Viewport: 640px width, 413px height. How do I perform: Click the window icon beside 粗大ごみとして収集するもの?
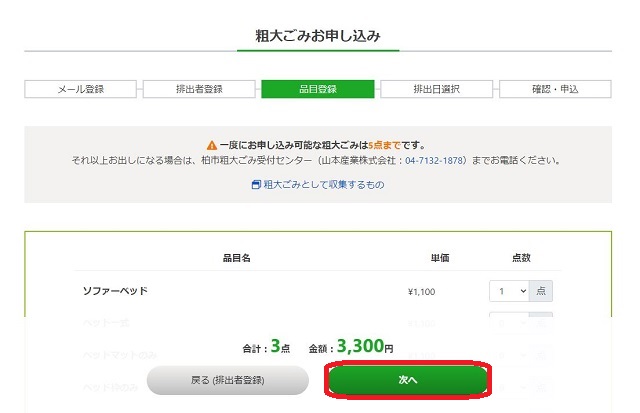click(256, 185)
